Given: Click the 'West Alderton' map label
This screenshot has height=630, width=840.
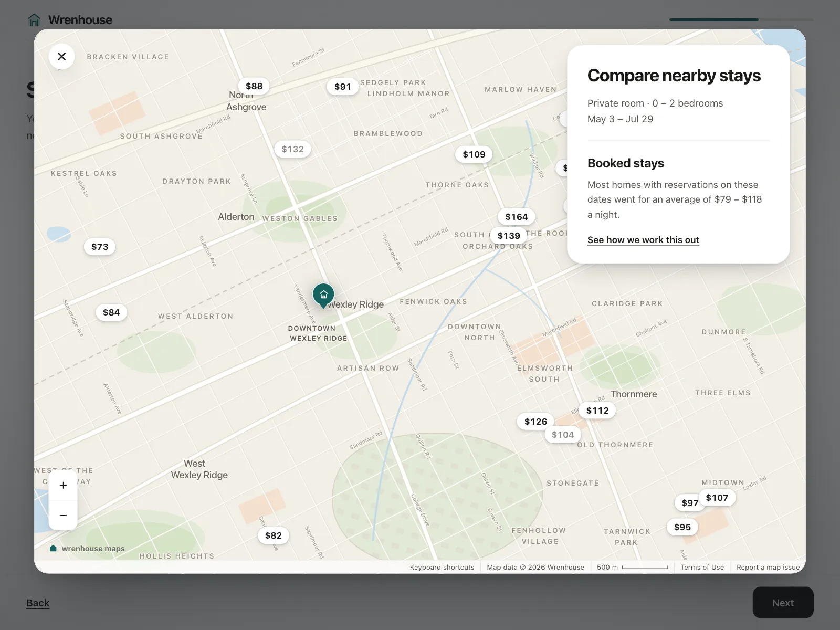Looking at the screenshot, I should (x=196, y=316).
